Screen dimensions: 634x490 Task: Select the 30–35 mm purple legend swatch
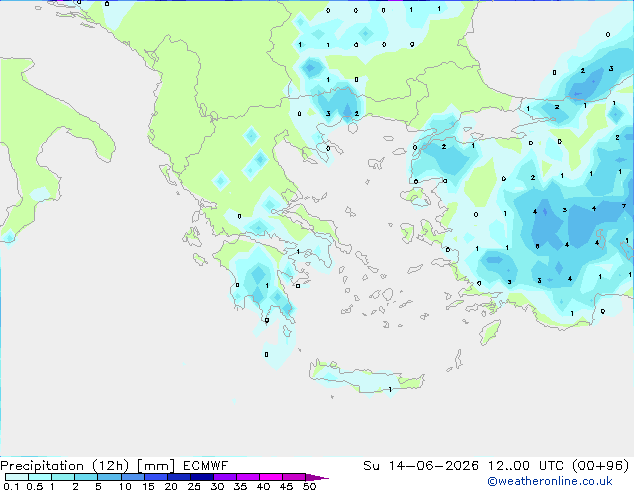point(225,477)
